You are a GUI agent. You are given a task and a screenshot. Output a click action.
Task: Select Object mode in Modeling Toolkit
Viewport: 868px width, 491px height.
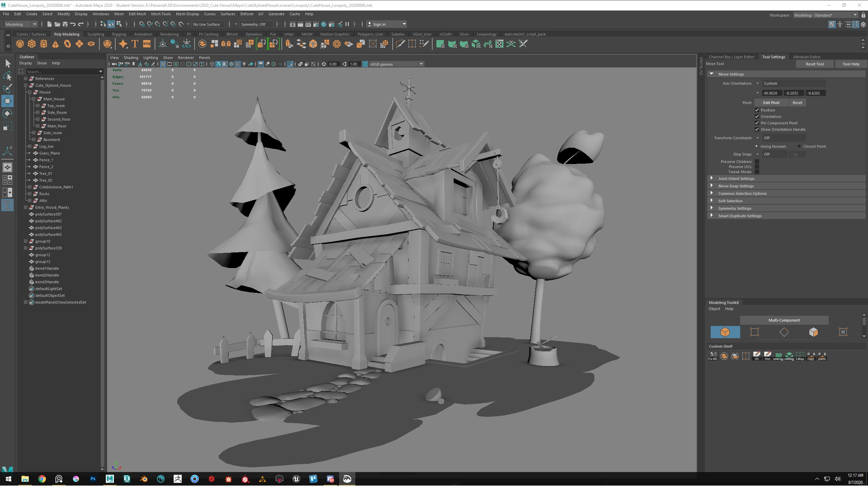point(725,332)
